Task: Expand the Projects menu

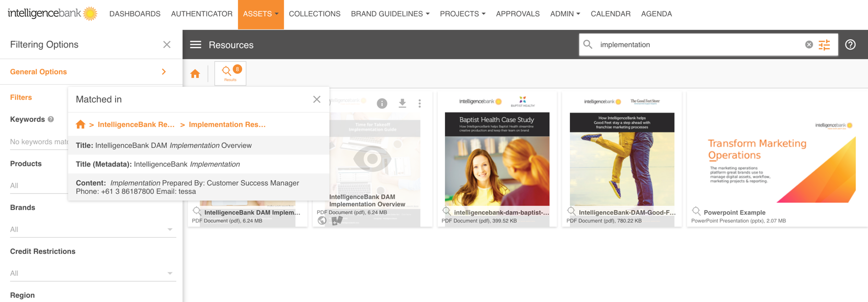Action: point(463,14)
